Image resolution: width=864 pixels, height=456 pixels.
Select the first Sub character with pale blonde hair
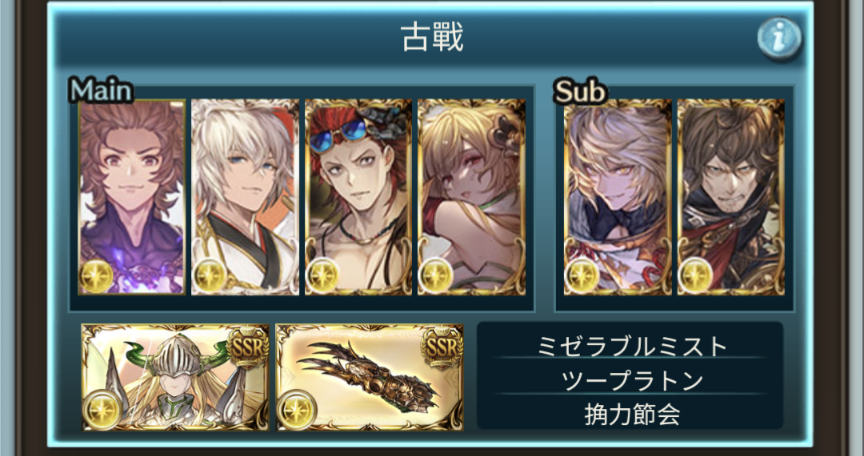coord(618,197)
